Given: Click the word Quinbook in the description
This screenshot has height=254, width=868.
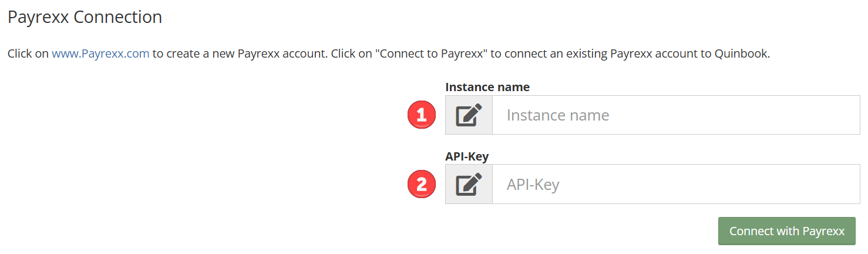Looking at the screenshot, I should coord(741,54).
